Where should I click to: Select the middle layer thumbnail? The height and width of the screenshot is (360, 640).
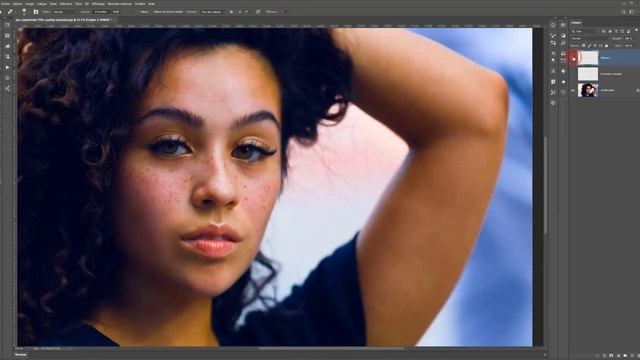pyautogui.click(x=588, y=74)
